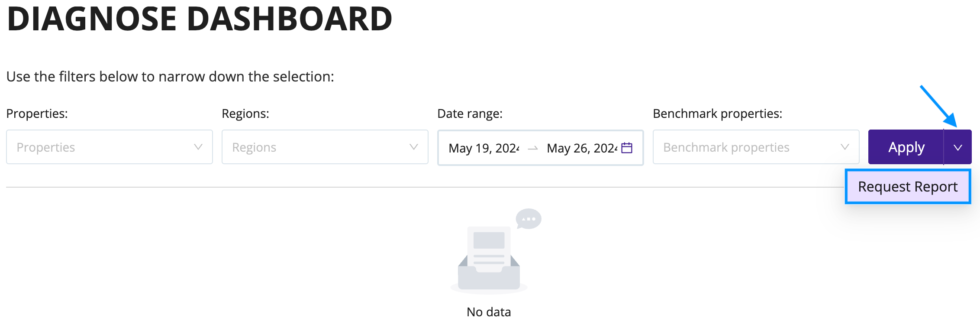Click the No data inbox illustration
The image size is (980, 328).
[x=489, y=257]
